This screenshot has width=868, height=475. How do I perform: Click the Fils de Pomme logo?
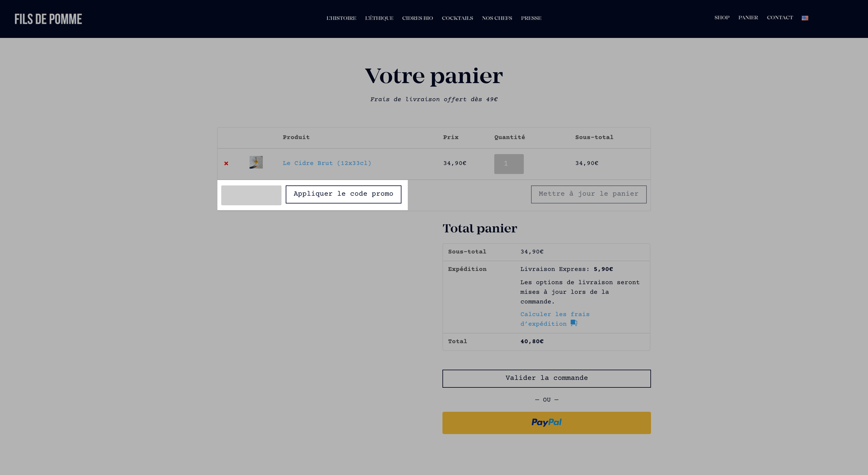pos(48,19)
